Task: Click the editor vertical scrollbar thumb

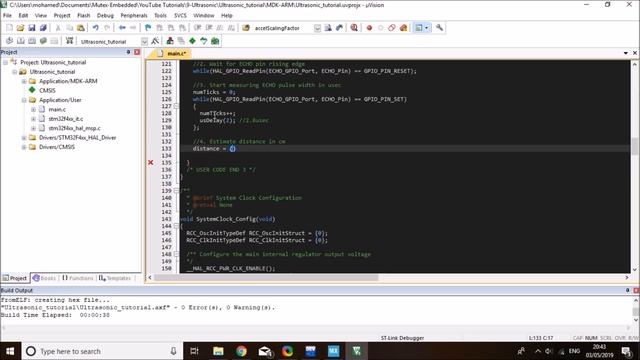Action: coord(635,147)
